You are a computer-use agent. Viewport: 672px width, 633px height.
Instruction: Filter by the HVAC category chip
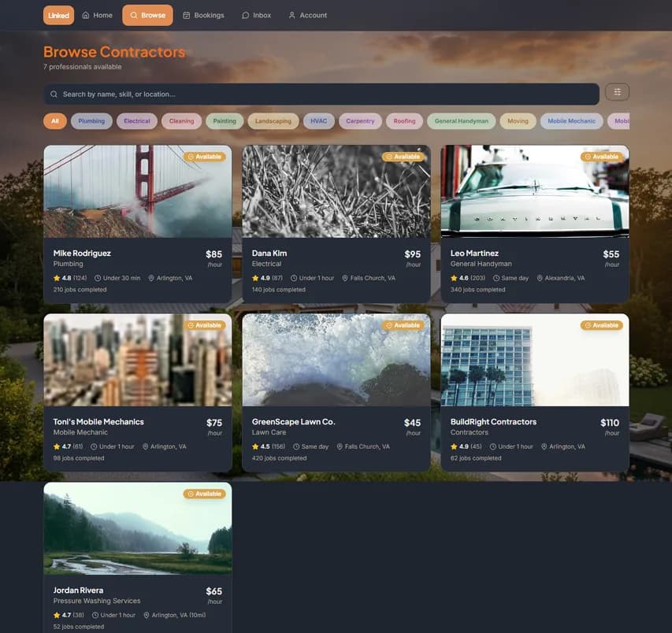[x=319, y=121]
